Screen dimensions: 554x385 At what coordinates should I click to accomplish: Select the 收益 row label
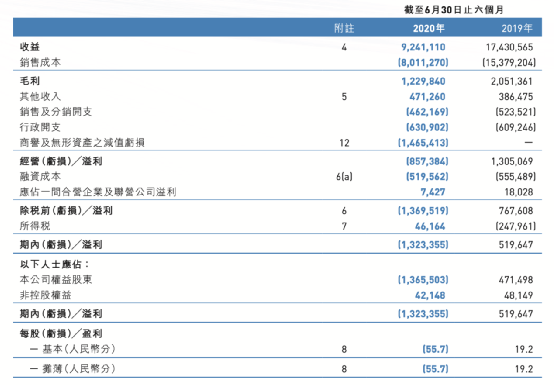(30, 47)
